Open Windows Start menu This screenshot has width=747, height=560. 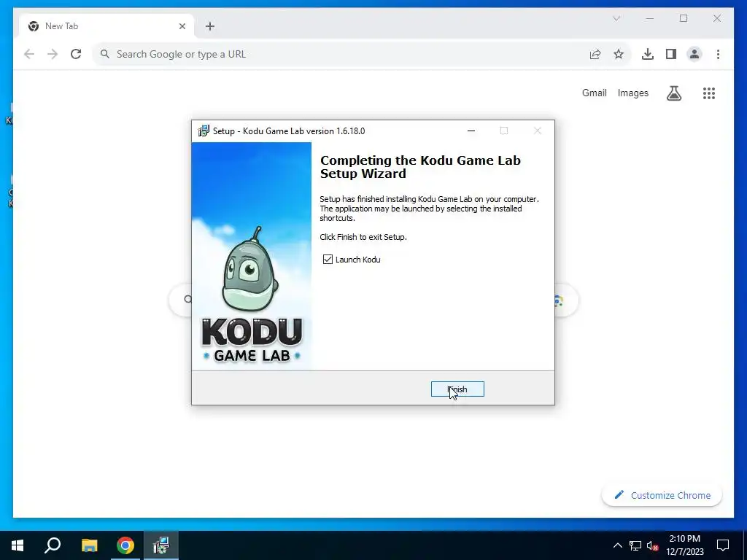click(18, 545)
